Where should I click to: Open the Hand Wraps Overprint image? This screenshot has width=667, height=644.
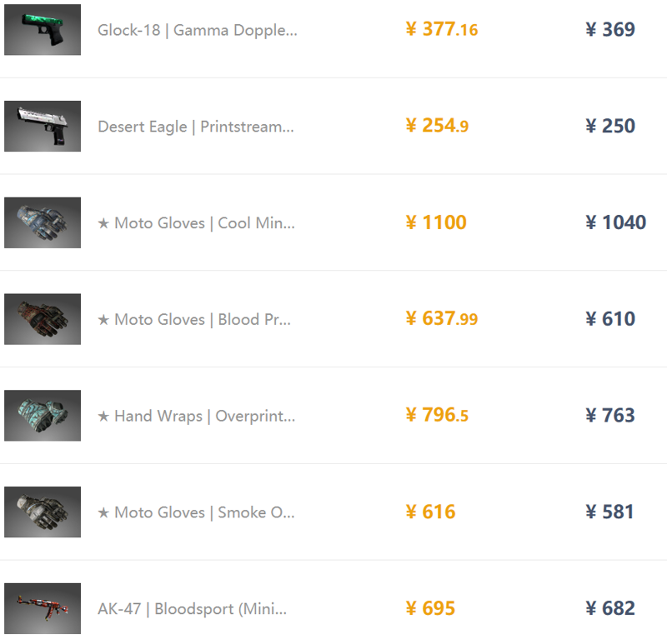(43, 416)
